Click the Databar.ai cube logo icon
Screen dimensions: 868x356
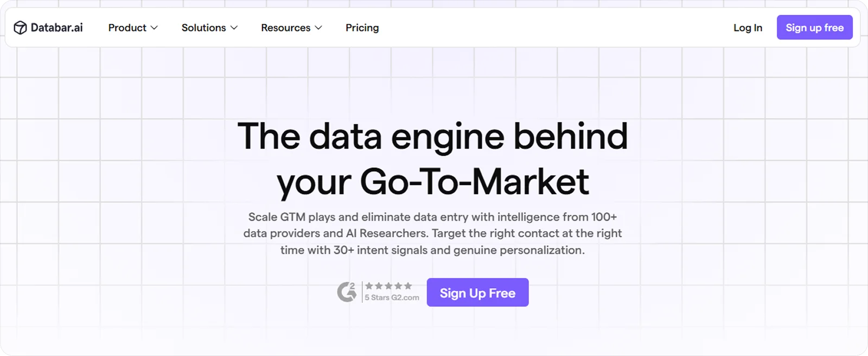(x=20, y=27)
